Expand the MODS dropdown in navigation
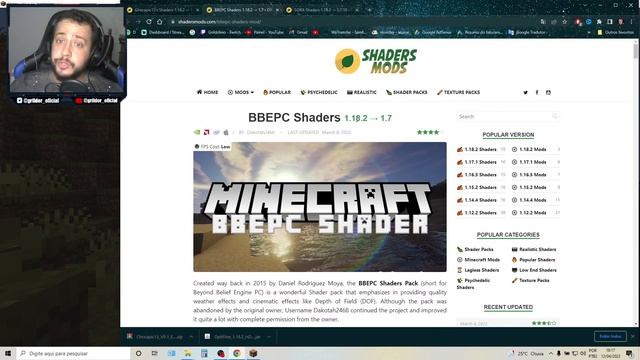The image size is (640, 360). pos(240,93)
